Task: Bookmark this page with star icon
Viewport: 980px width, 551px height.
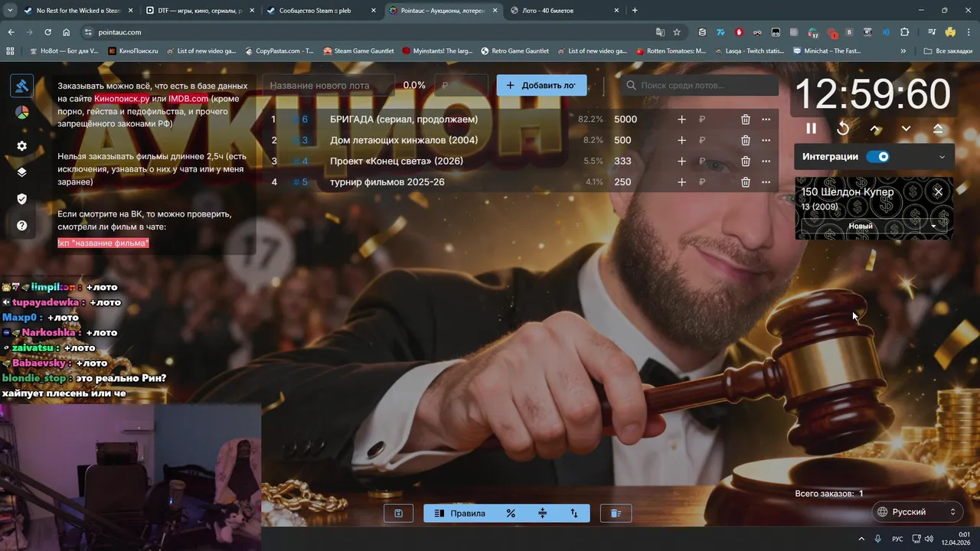Action: [x=677, y=32]
